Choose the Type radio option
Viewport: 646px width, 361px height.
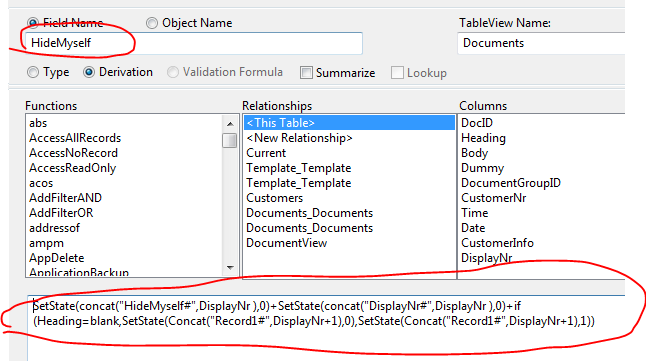click(33, 73)
